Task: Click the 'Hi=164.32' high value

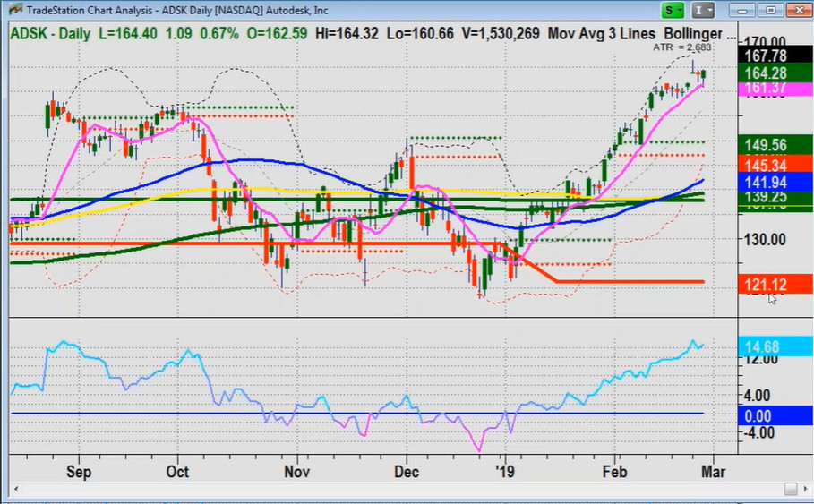Action: point(347,34)
